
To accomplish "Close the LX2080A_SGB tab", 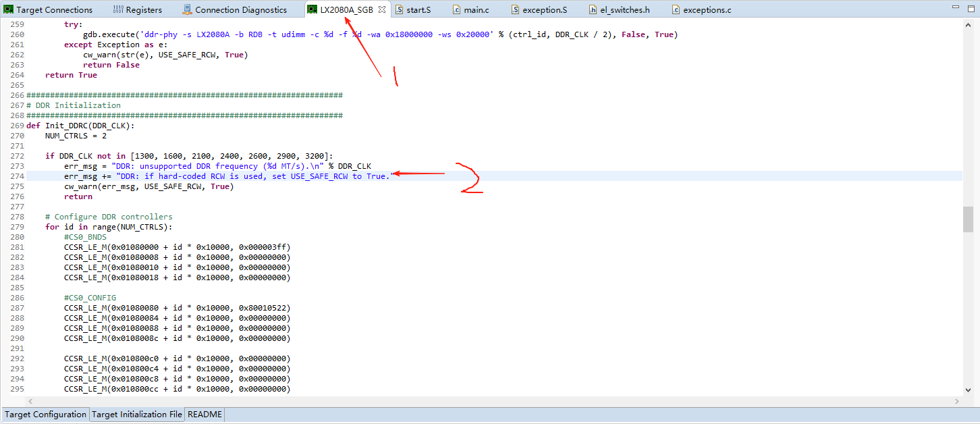I will (x=382, y=9).
